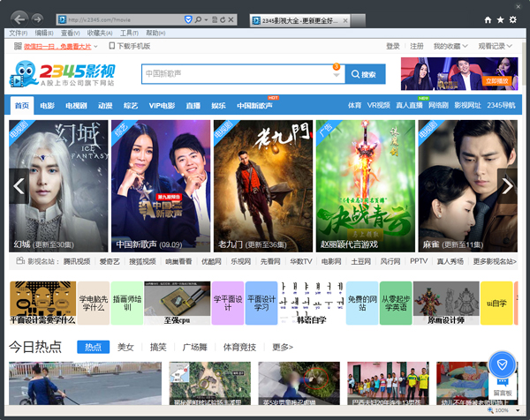Close the 2345影视大全 browser tab
The height and width of the screenshot is (420, 530).
[x=345, y=20]
